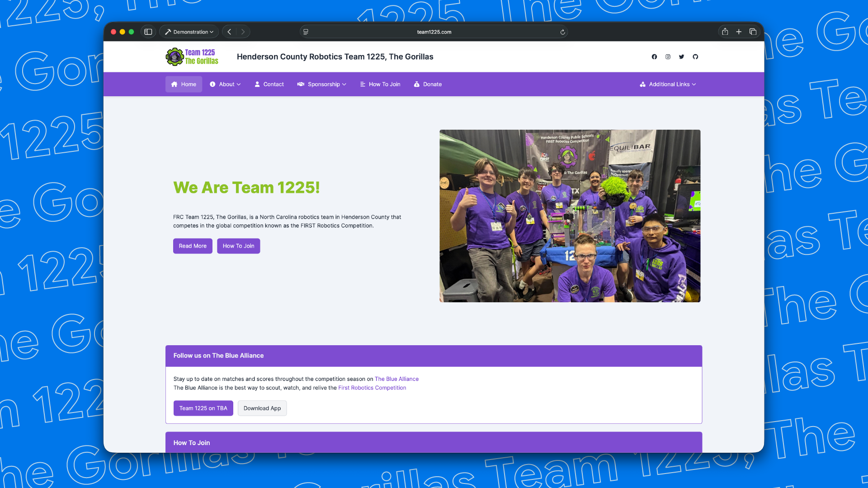Open the Donate nav item

428,84
